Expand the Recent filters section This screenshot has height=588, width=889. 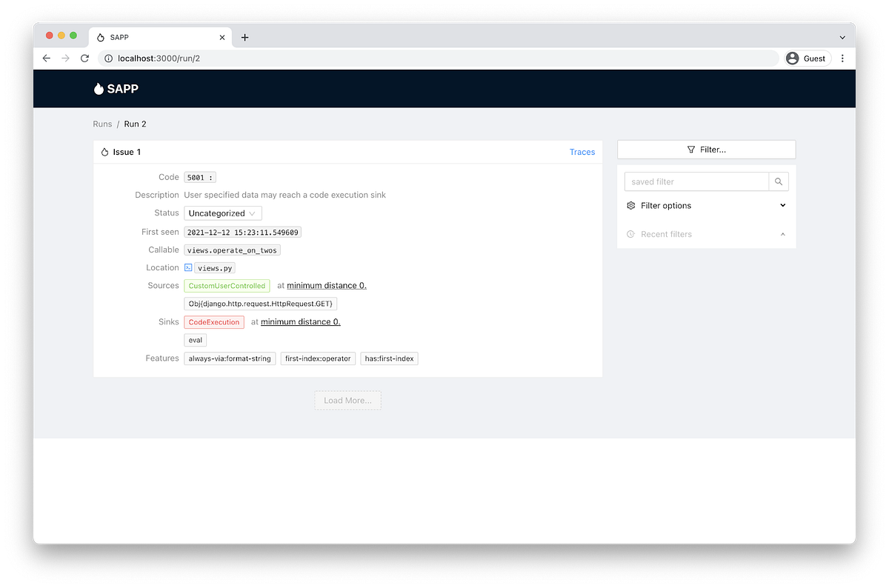(782, 233)
